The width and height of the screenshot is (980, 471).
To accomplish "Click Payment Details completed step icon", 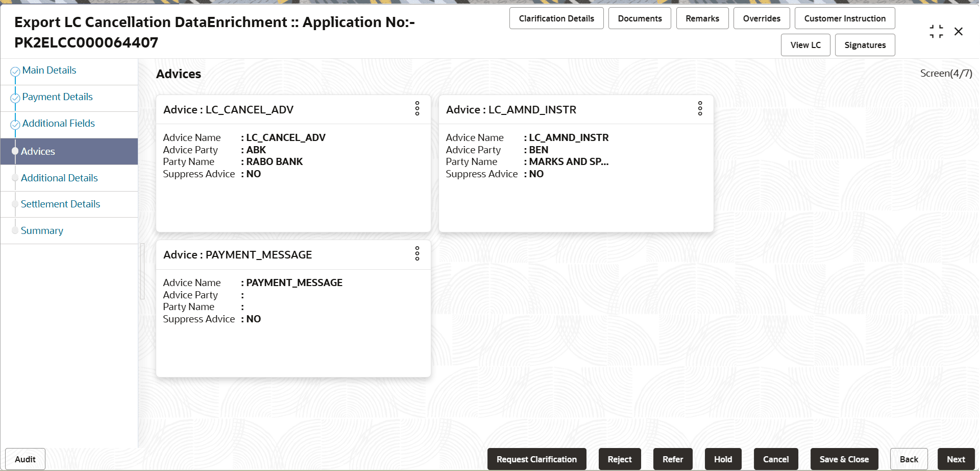I will 15,98.
